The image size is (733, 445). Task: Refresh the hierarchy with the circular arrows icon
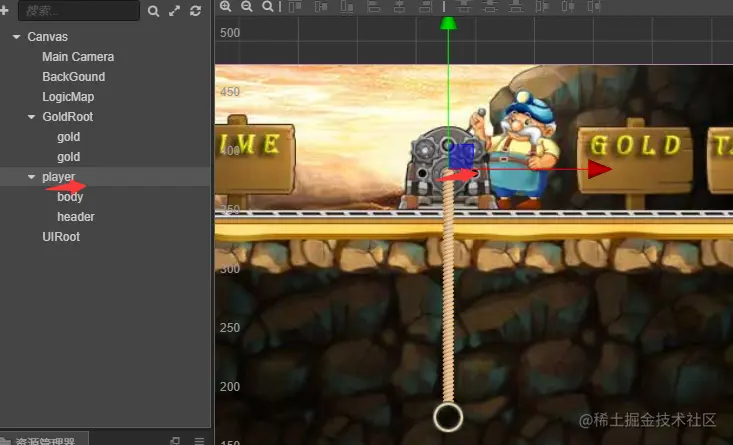pos(195,11)
